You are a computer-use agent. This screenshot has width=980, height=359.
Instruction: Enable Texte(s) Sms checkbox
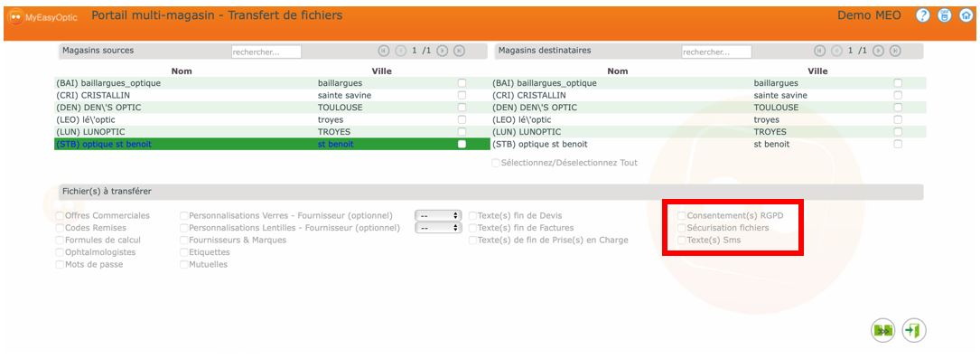point(682,241)
